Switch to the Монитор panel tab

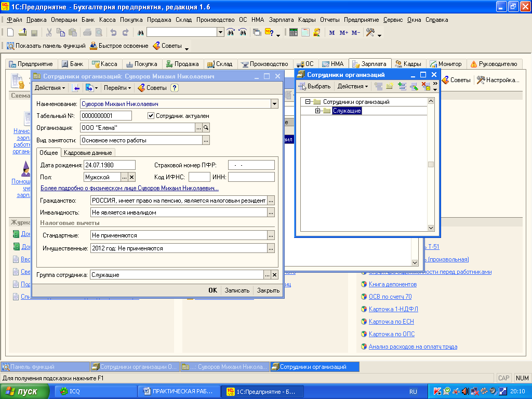446,64
